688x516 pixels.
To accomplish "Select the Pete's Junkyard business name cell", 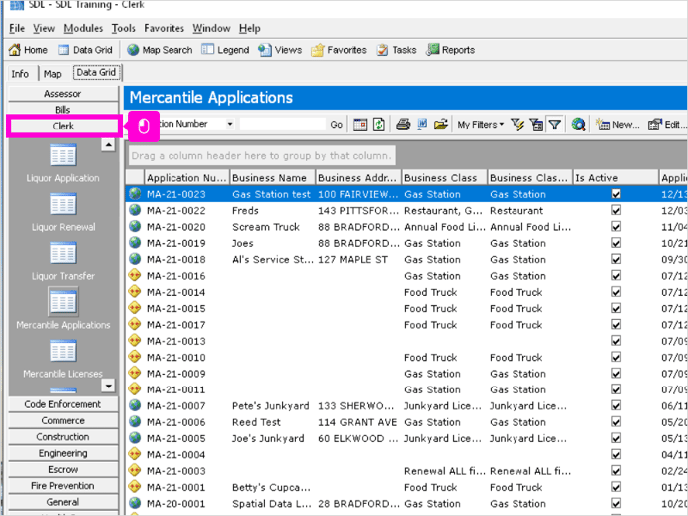I will click(x=271, y=405).
